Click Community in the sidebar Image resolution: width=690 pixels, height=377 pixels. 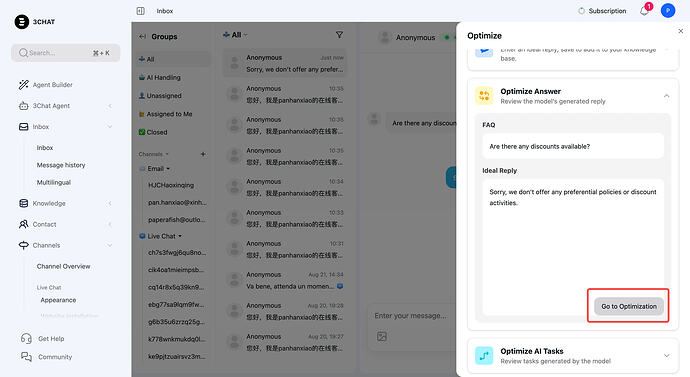click(55, 357)
